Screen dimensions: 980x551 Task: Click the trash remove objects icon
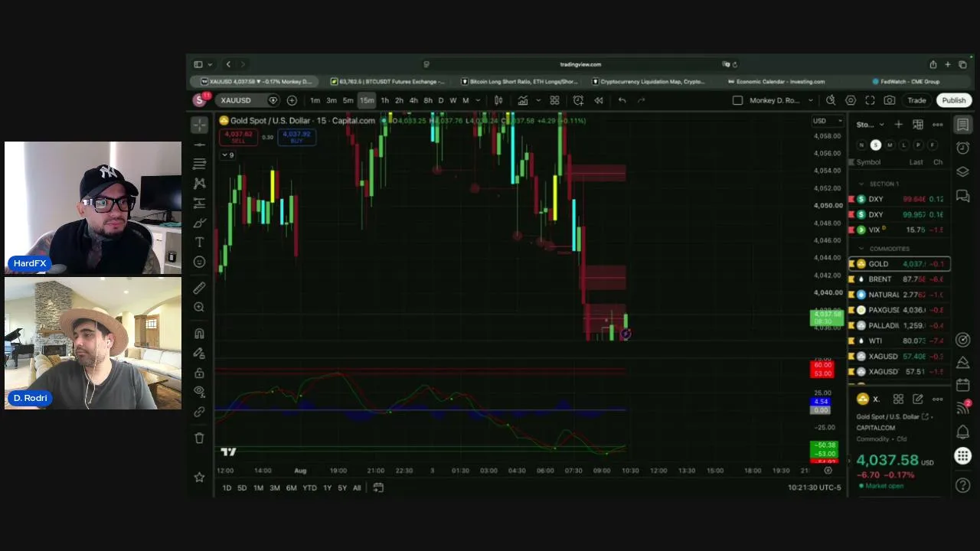coord(200,438)
